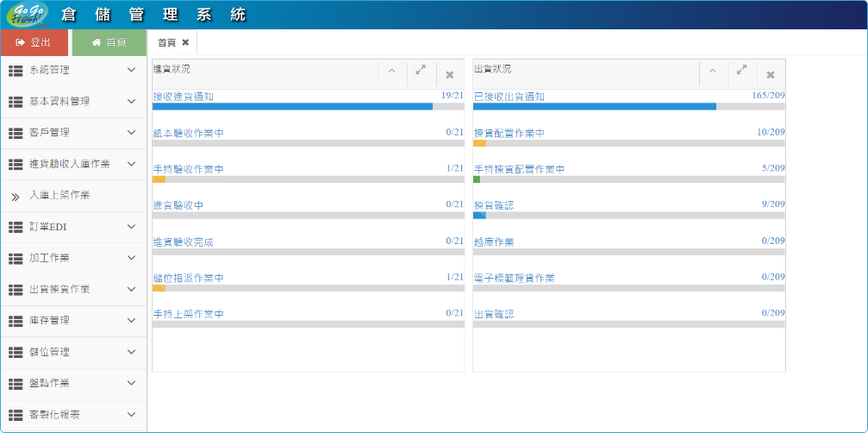This screenshot has width=868, height=433.
Task: Expand the 訂單EDI menu
Action: (72, 227)
